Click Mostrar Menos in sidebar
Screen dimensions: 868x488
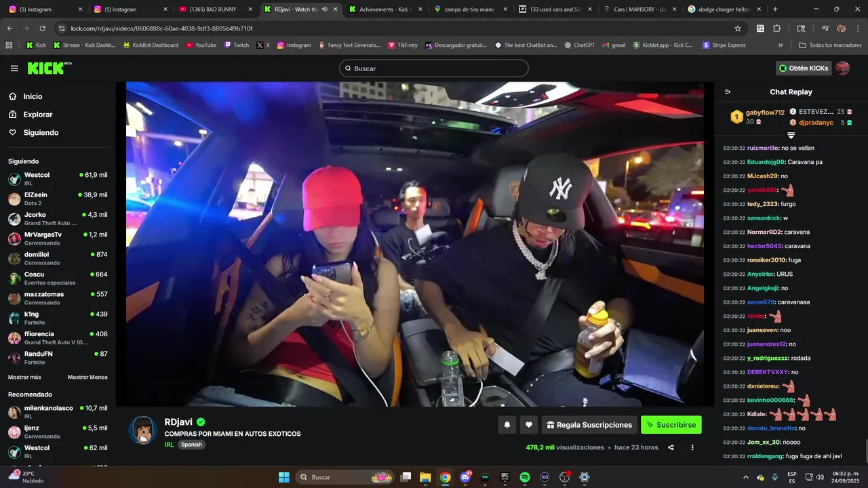click(87, 378)
